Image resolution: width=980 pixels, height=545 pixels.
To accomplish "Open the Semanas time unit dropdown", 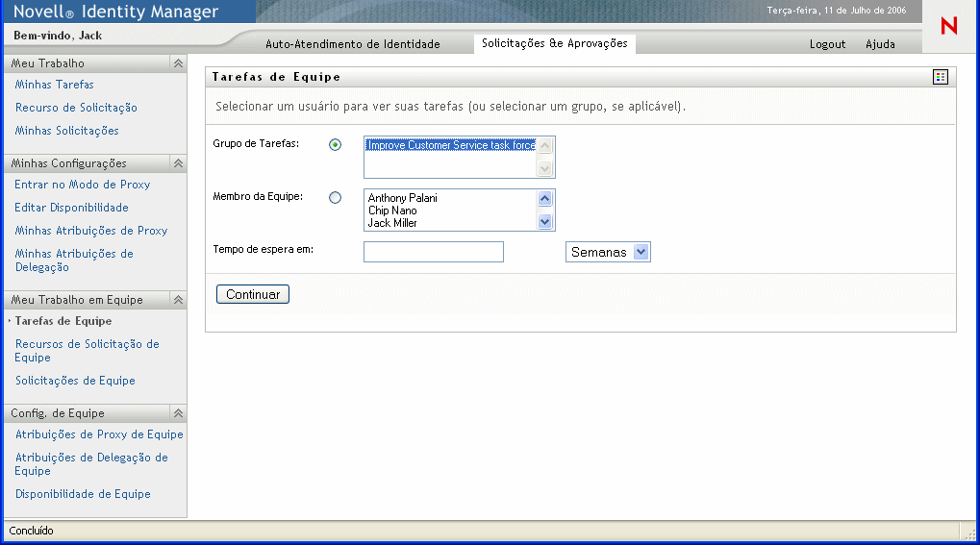I will coord(641,252).
